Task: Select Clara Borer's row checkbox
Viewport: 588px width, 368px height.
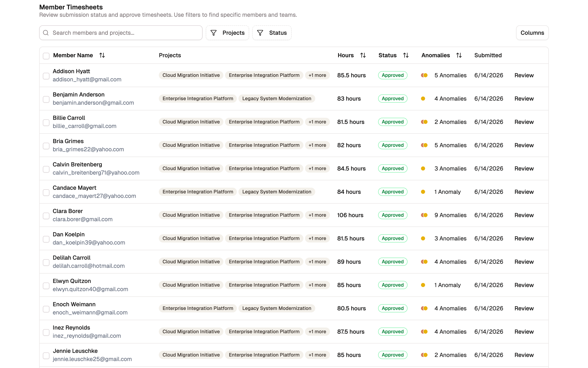Action: click(x=46, y=216)
